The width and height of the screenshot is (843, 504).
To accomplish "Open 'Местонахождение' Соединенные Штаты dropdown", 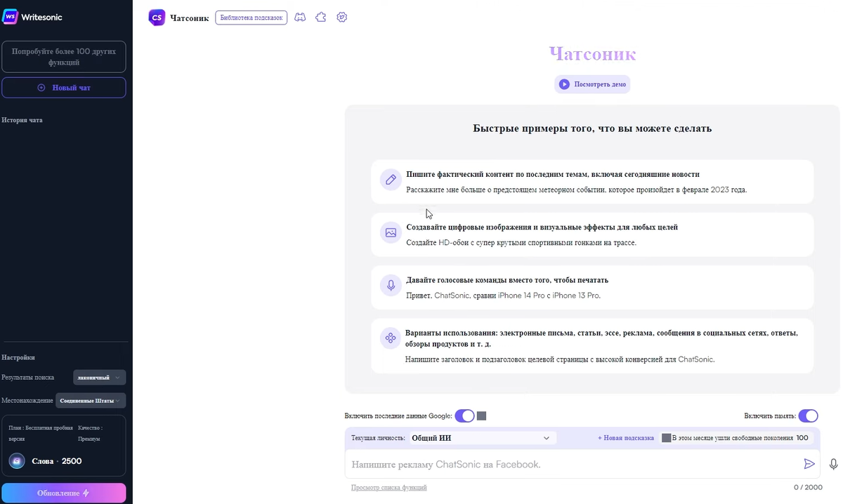I will click(91, 401).
